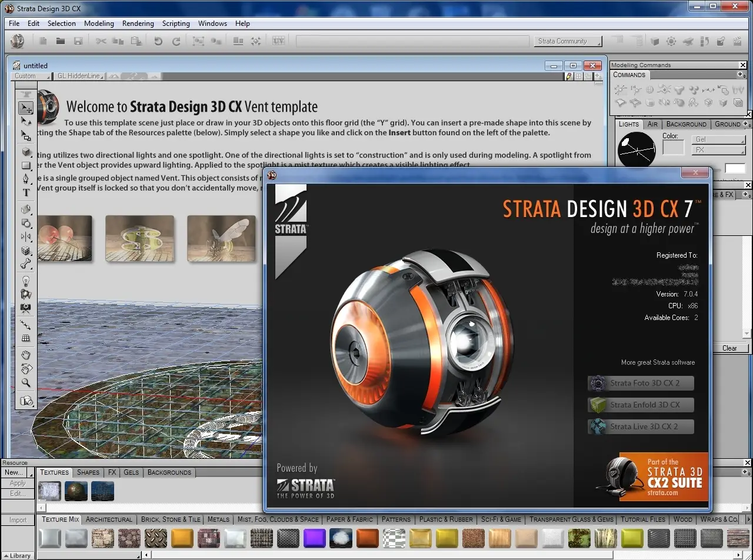Click the Strata Live 3D CX 2 button
This screenshot has height=560, width=753.
coord(641,426)
